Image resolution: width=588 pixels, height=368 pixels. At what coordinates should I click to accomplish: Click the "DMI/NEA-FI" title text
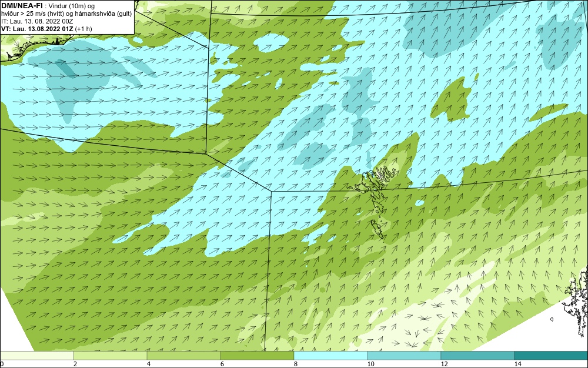tap(22, 5)
